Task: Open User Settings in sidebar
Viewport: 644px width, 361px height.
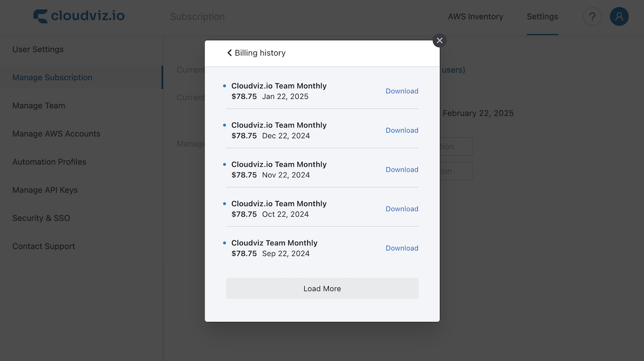Action: (x=38, y=49)
